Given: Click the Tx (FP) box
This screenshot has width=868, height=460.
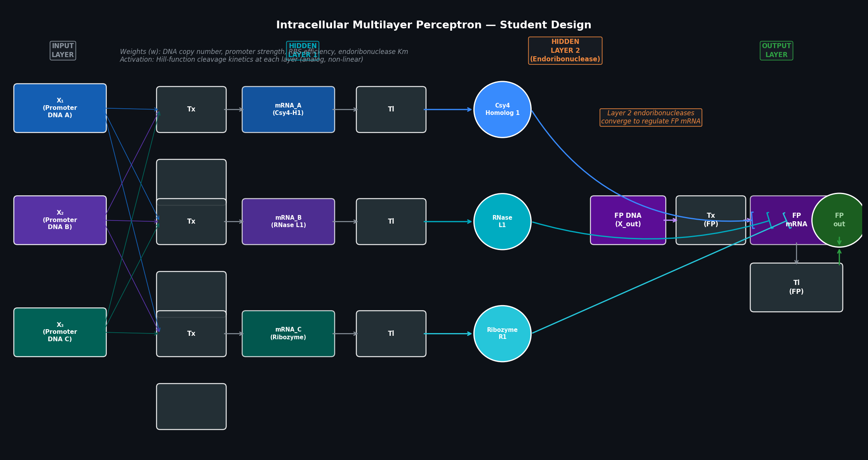Looking at the screenshot, I should (711, 220).
